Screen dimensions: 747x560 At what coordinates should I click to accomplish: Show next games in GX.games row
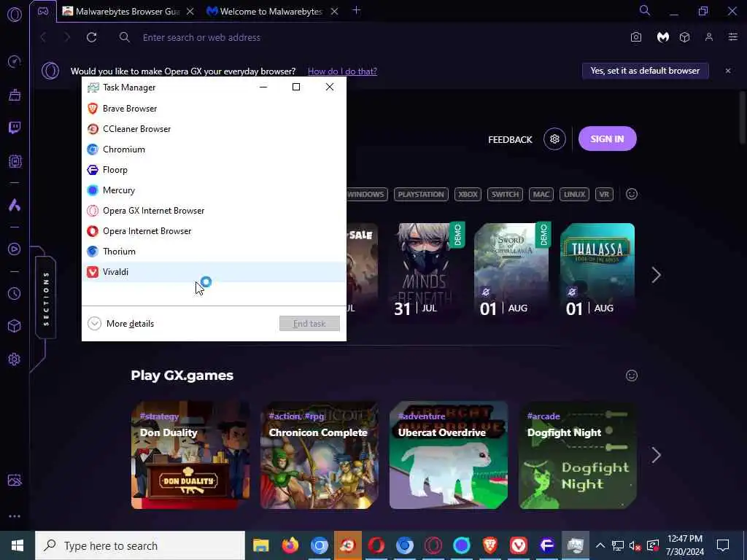(x=656, y=455)
